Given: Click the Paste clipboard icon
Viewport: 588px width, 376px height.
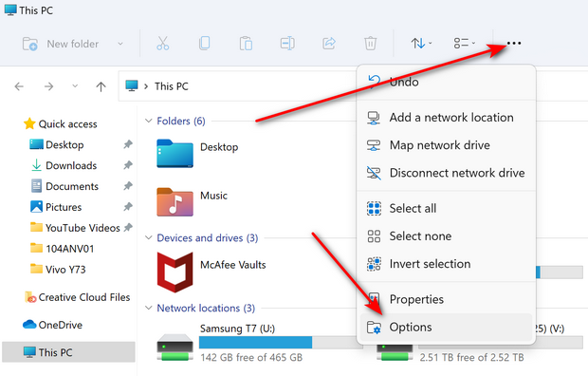Looking at the screenshot, I should pos(246,44).
